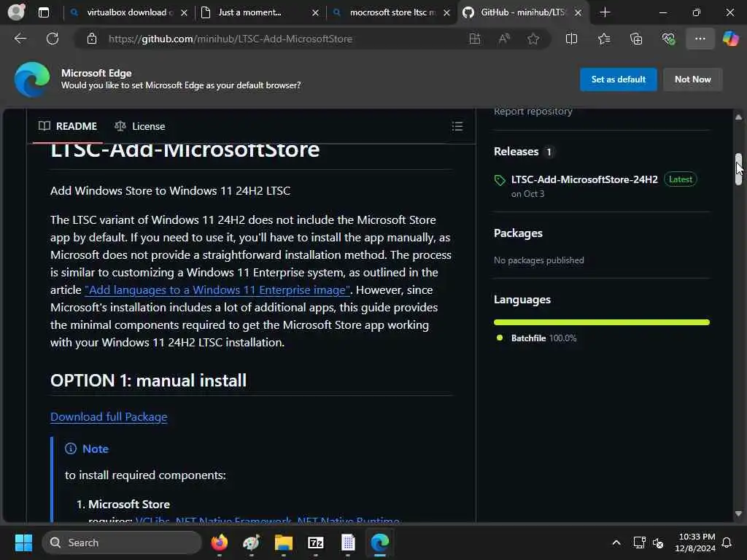Viewport: 747px width, 560px height.
Task: Click the 'on Oct 3' release date
Action: 527,194
